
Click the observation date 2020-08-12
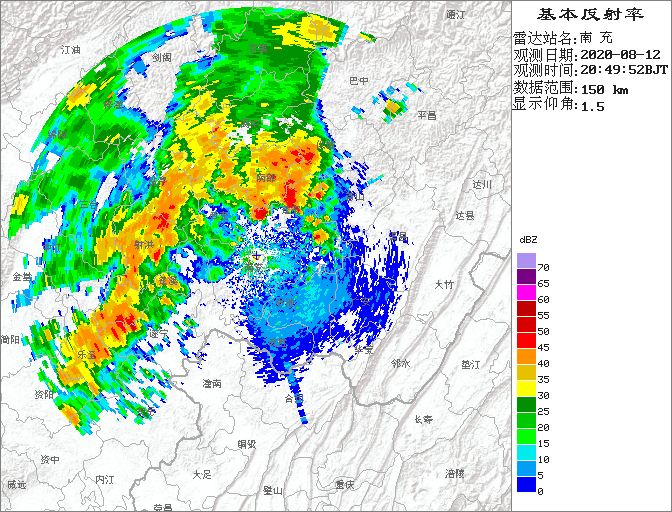coord(620,54)
